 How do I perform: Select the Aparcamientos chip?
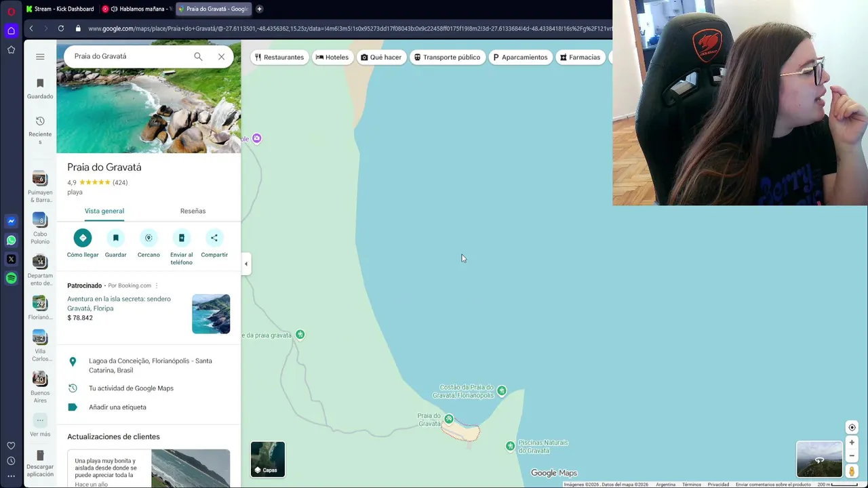point(520,57)
